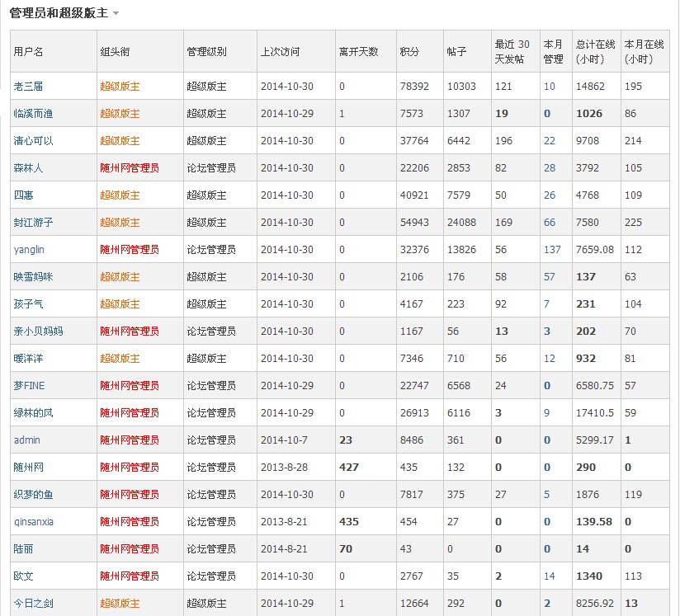This screenshot has height=616, width=680.
Task: Open user profile 四惠
Action: click(x=23, y=195)
